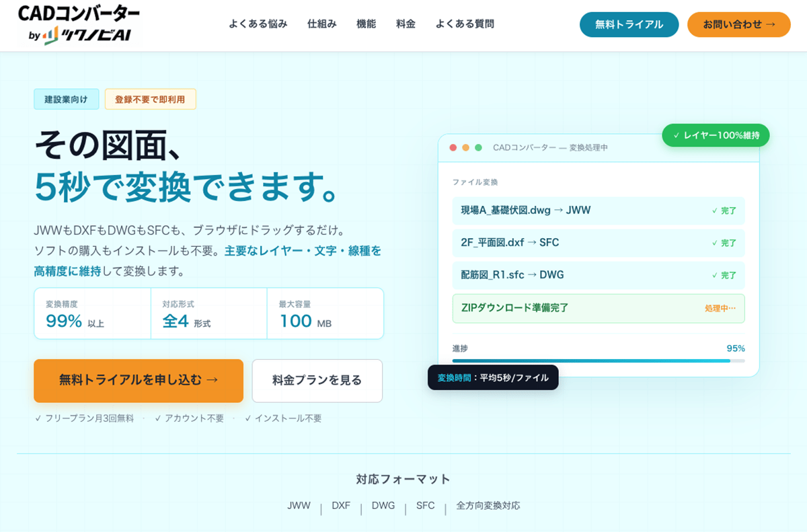Click the 完了 checkmark for 配筋図_R1.sfc
This screenshot has width=807, height=532.
pyautogui.click(x=716, y=275)
